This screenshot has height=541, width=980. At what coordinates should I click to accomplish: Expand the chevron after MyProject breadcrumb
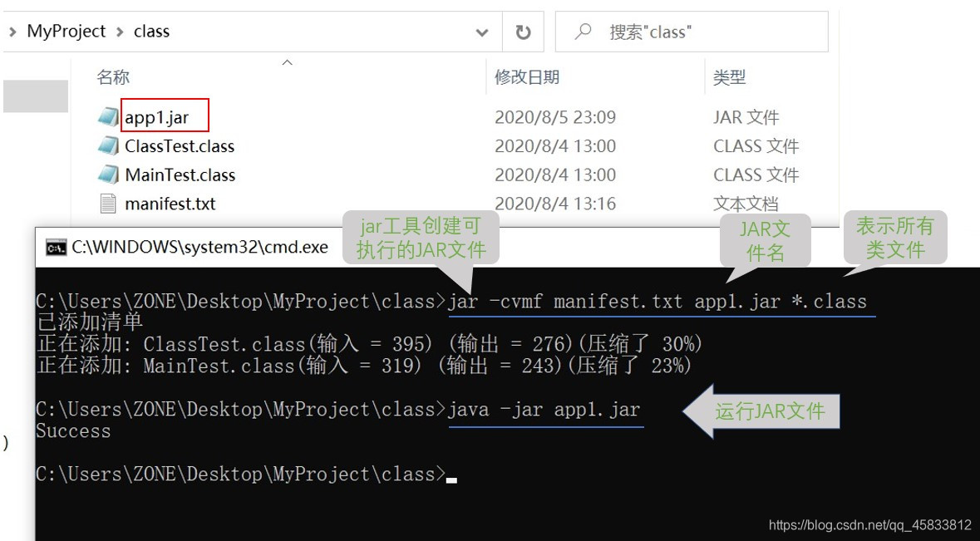(x=120, y=32)
